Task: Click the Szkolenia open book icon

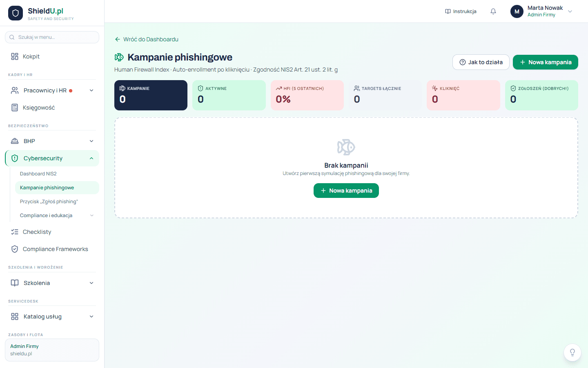Action: [15, 283]
